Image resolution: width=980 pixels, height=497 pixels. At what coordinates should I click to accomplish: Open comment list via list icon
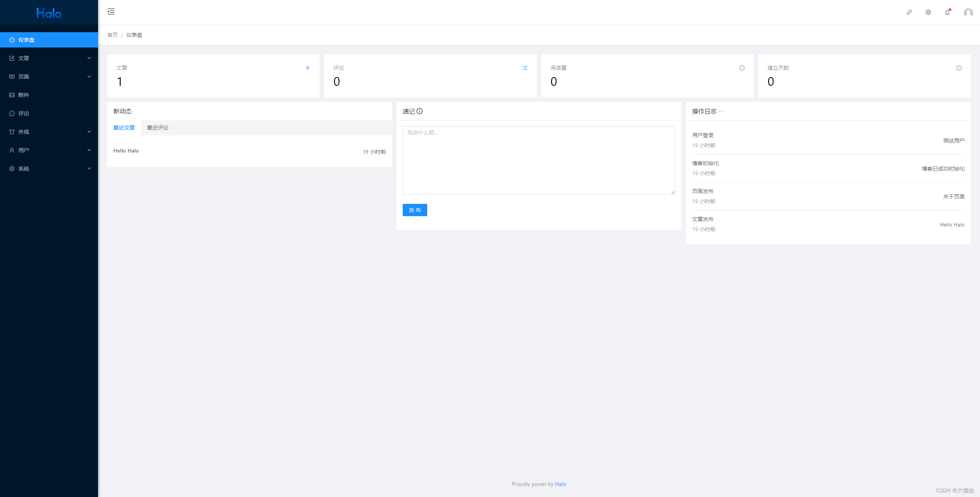click(525, 68)
